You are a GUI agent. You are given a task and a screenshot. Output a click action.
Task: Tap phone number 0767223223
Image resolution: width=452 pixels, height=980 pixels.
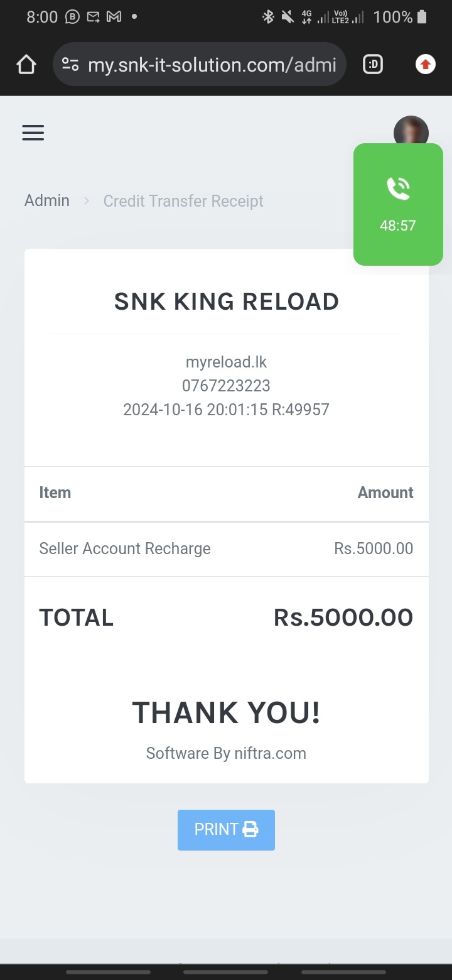point(226,386)
